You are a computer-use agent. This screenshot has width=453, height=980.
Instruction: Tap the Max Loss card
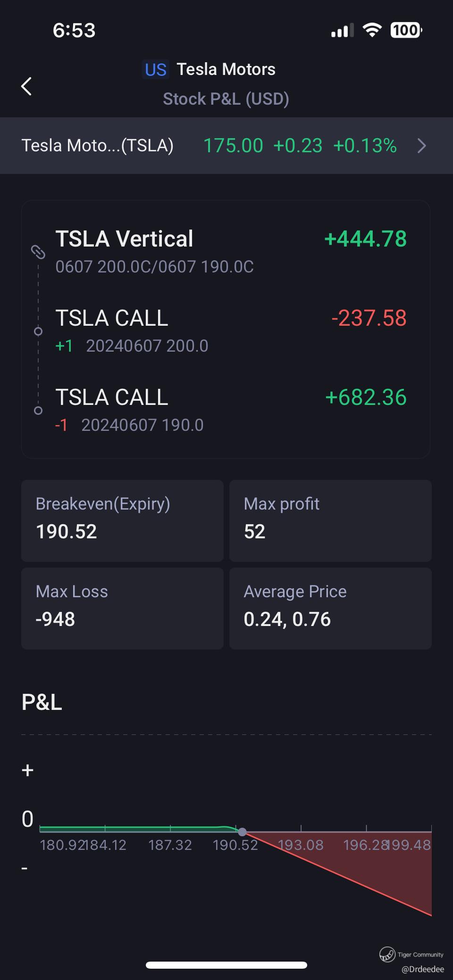click(122, 608)
